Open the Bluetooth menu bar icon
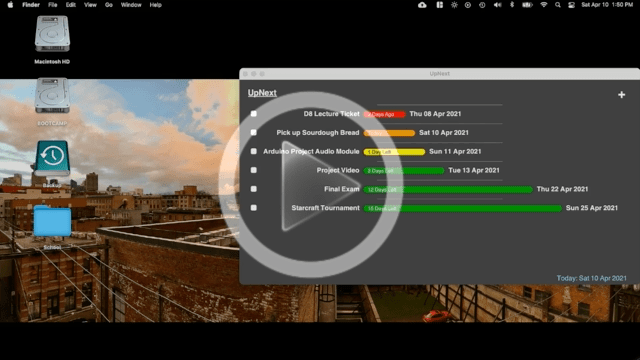 click(x=512, y=5)
